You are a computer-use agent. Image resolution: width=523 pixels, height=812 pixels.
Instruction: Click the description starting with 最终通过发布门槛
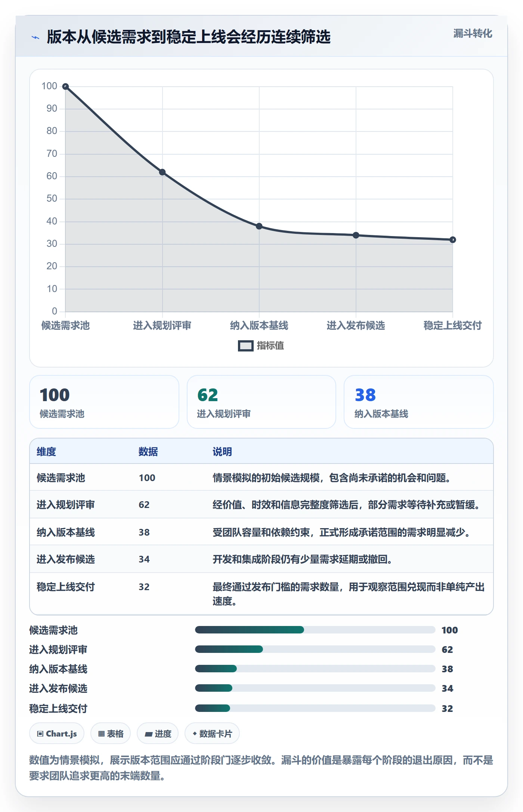click(x=349, y=594)
